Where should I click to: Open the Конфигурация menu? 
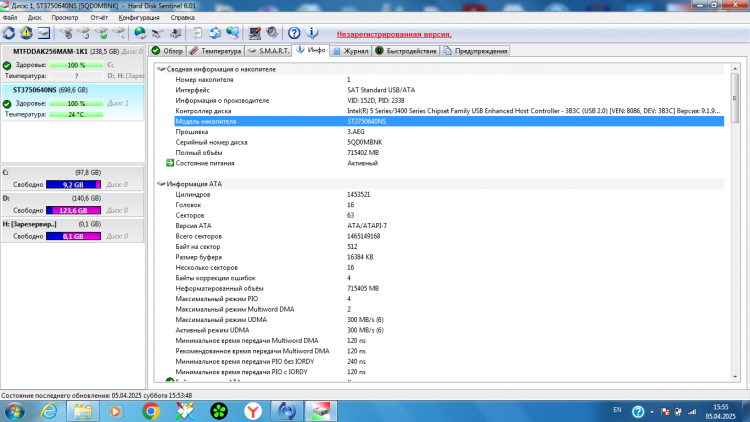click(139, 17)
